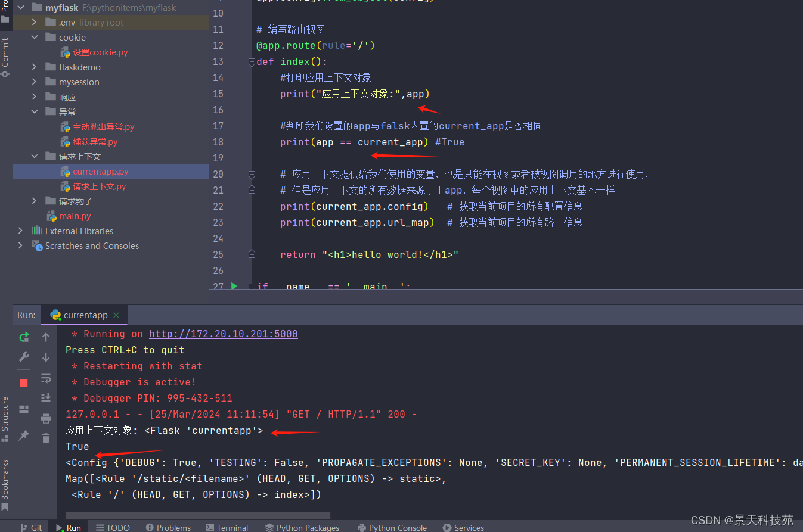
Task: Expand Scratches and Consoles node
Action: [21, 246]
